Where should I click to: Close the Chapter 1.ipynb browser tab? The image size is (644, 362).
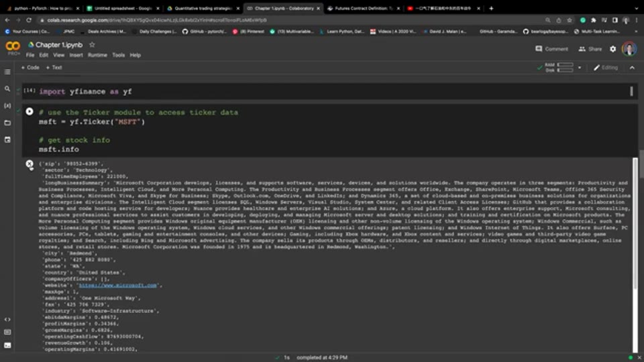point(318,8)
